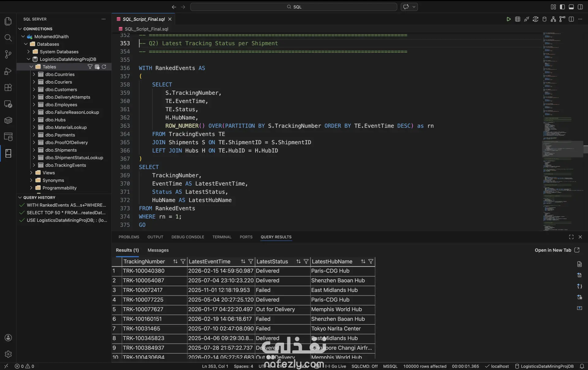
Task: Filter the LatestHubName column
Action: click(371, 261)
